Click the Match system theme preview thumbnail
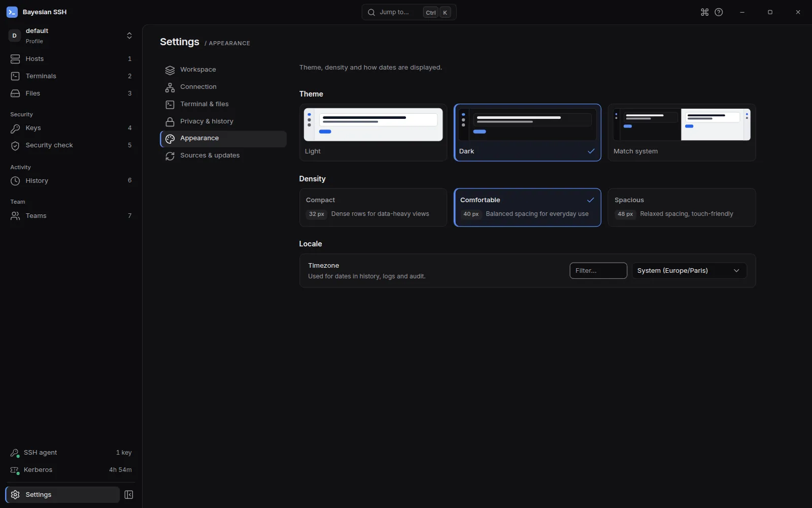Screen dimensions: 812x508 (x=682, y=124)
